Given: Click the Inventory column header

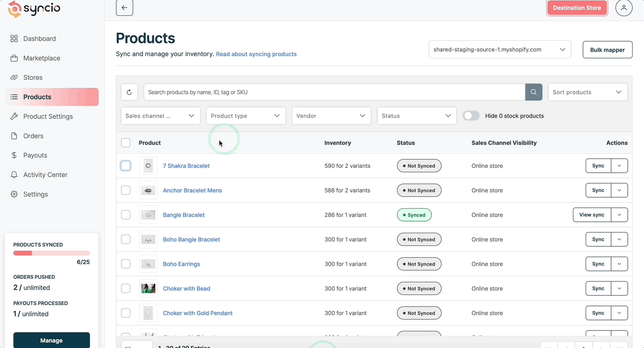Looking at the screenshot, I should [338, 143].
